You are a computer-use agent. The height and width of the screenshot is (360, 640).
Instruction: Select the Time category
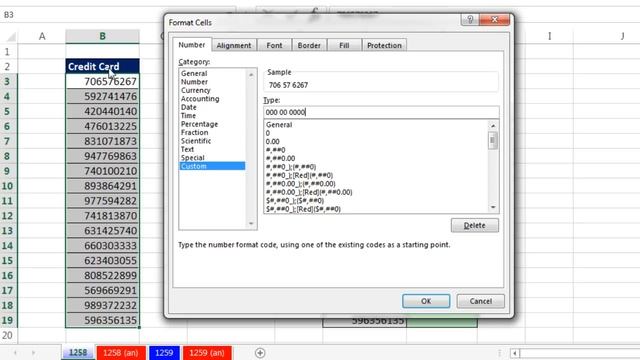coord(188,116)
